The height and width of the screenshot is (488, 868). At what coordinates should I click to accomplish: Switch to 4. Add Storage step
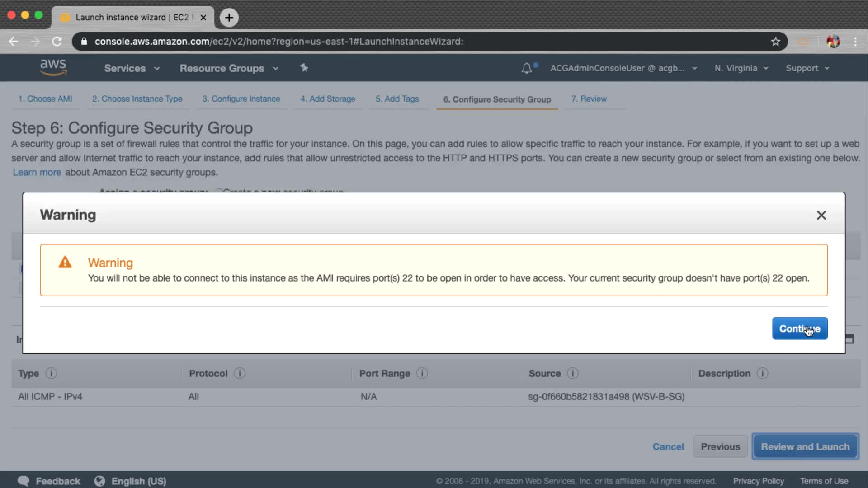pyautogui.click(x=328, y=99)
